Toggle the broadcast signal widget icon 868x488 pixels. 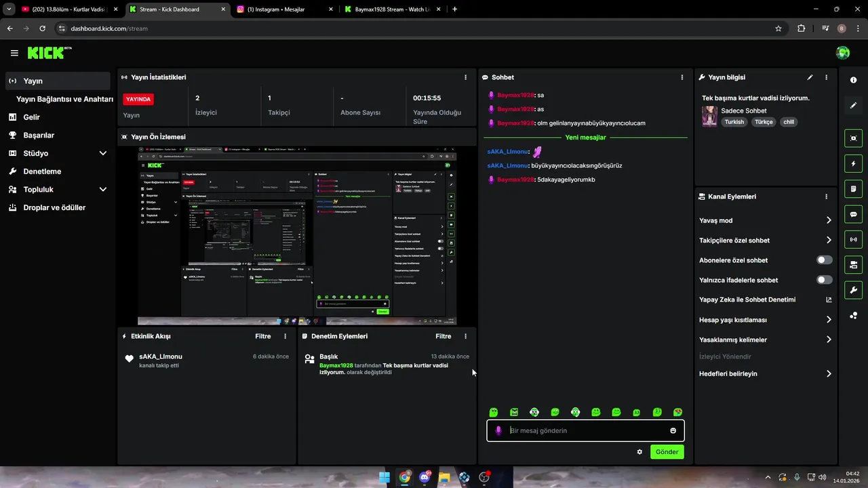(x=853, y=239)
